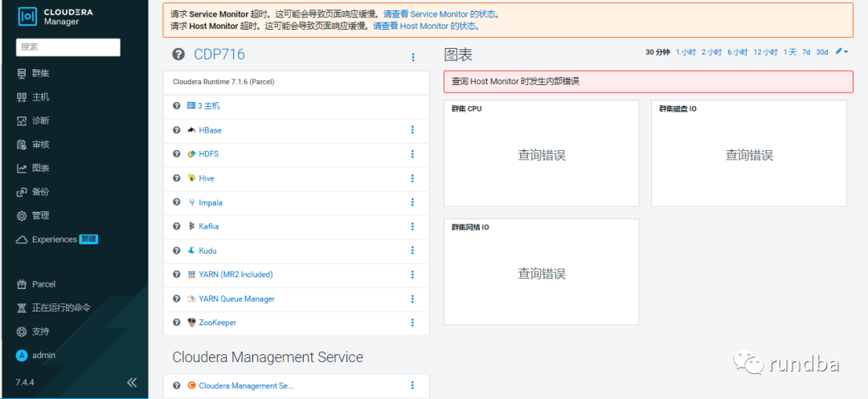868x399 pixels.
Task: Select the 2 小时 time range
Action: pos(711,52)
